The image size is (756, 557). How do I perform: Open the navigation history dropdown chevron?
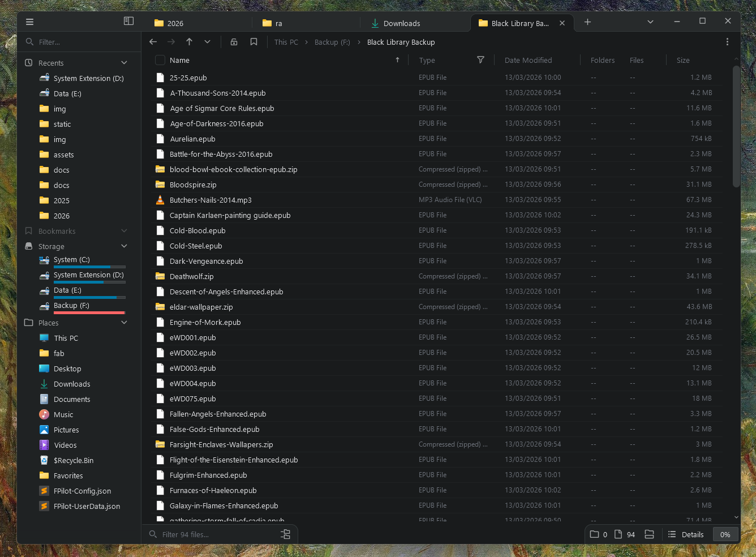coord(208,42)
